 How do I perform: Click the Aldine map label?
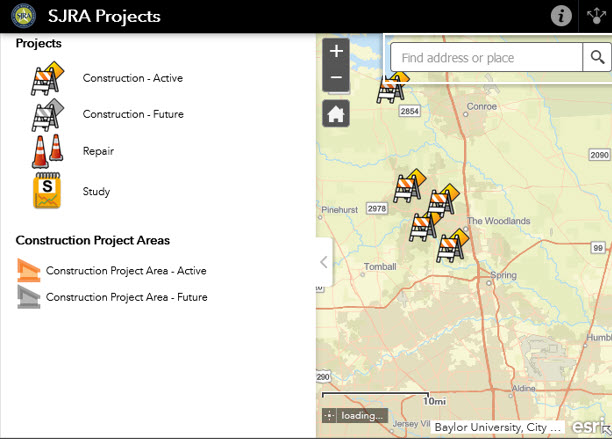(x=523, y=388)
